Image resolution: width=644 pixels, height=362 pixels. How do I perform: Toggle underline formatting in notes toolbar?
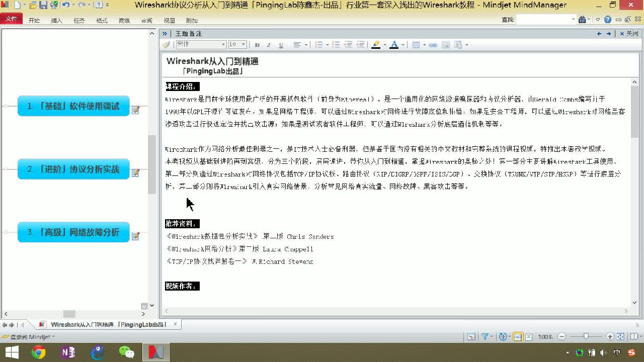point(282,45)
